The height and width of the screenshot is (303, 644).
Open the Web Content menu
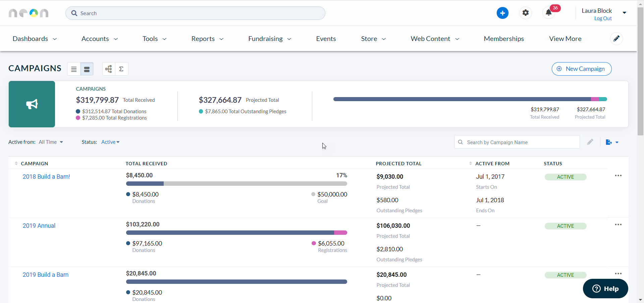click(435, 39)
